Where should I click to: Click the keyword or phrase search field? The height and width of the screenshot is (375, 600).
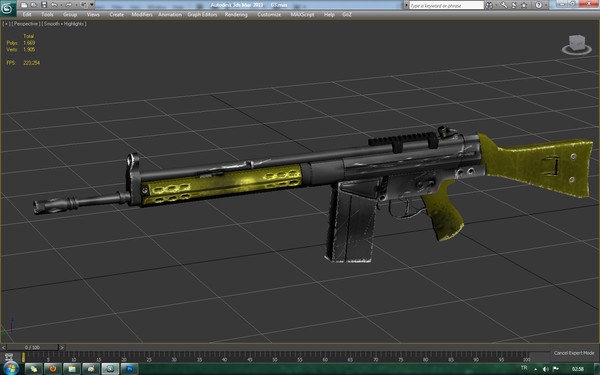click(446, 5)
